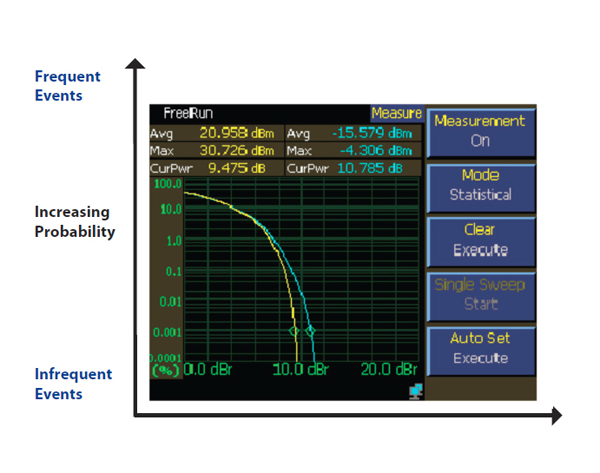The image size is (600, 473).
Task: Select the Measure menu tab
Action: 396,114
